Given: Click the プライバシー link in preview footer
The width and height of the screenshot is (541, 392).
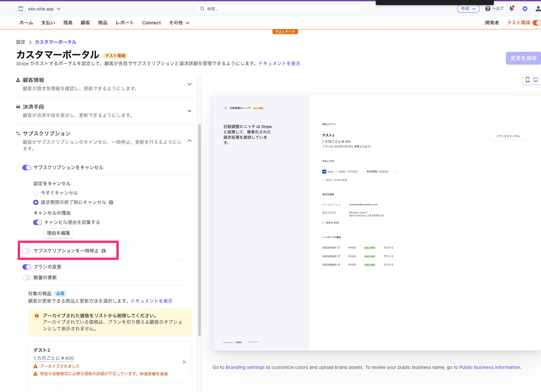Looking at the screenshot, I should point(253,342).
